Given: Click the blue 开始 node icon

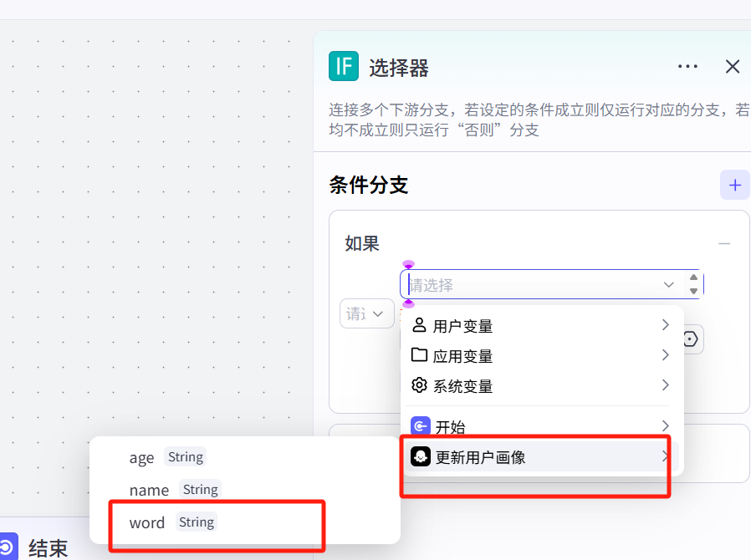Looking at the screenshot, I should [x=421, y=425].
